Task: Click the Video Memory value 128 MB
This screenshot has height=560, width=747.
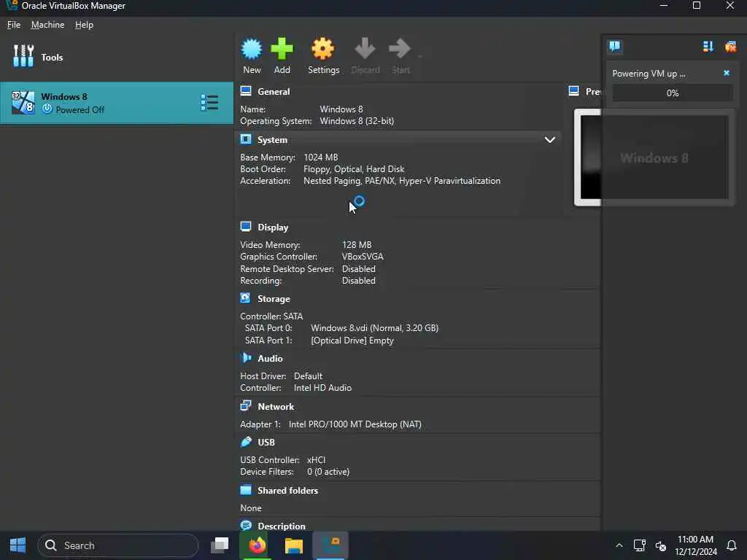Action: pos(356,245)
